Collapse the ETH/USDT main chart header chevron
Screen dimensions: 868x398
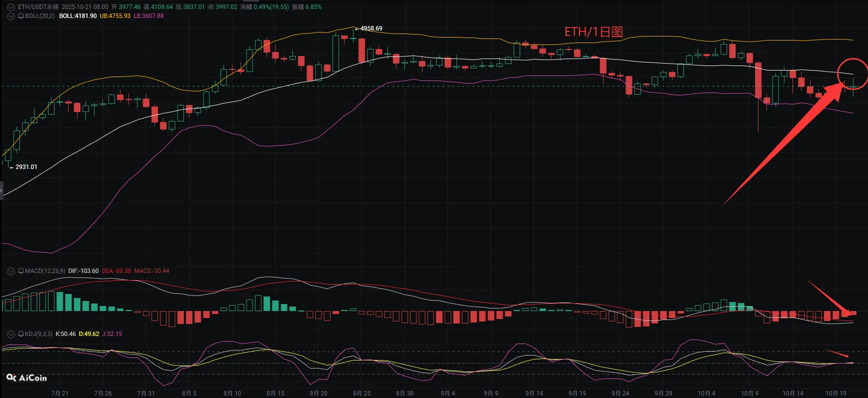11,7
